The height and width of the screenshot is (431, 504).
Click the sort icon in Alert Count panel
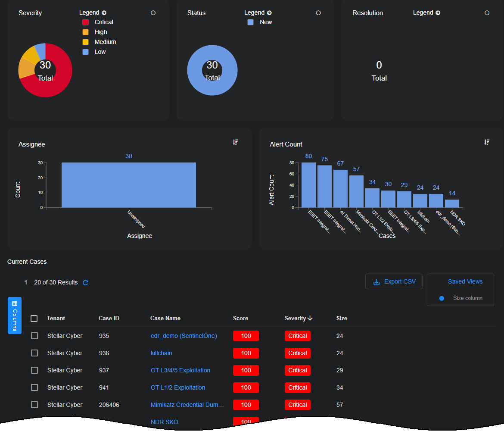click(x=486, y=142)
